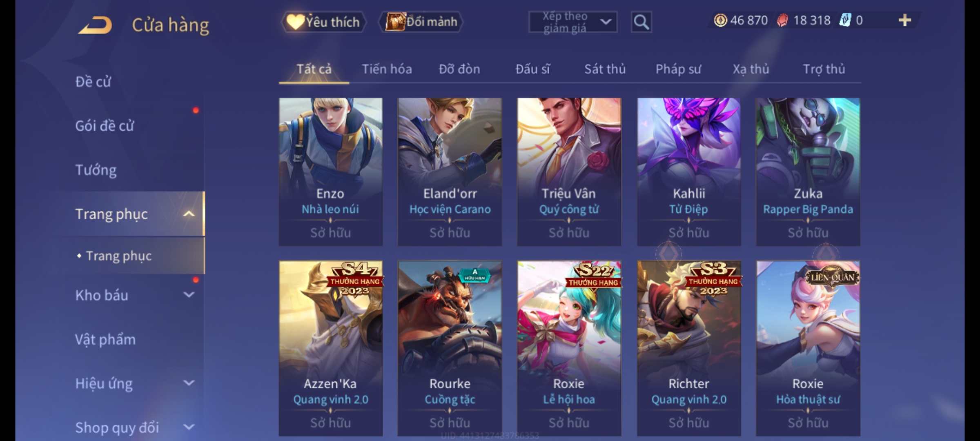980x441 pixels.
Task: Open search with the magnifier icon
Action: (x=641, y=22)
